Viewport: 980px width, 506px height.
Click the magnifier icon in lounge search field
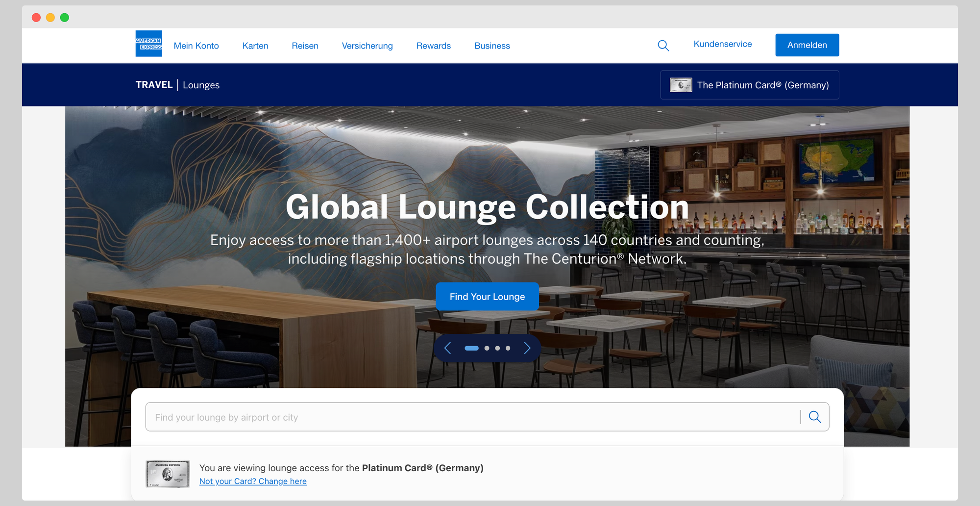[815, 417]
